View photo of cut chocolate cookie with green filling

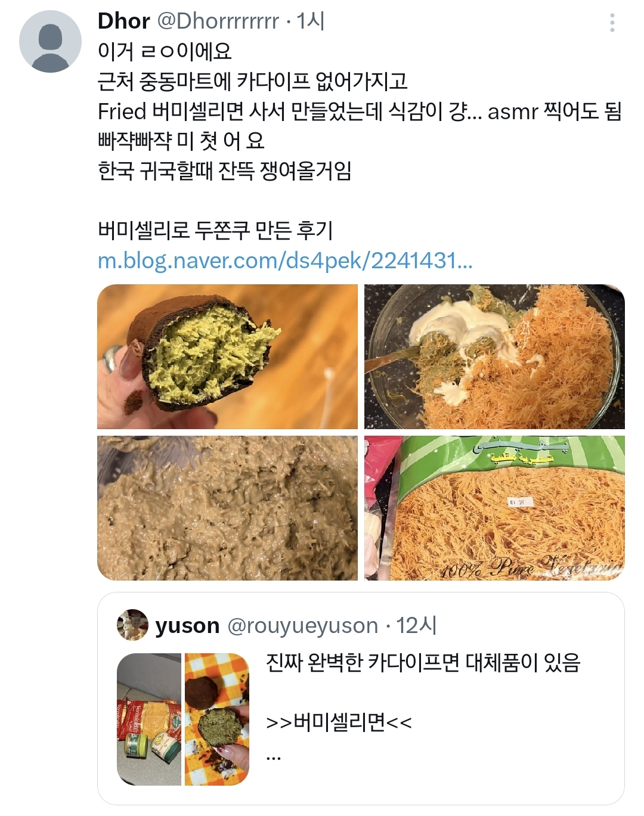click(x=227, y=356)
